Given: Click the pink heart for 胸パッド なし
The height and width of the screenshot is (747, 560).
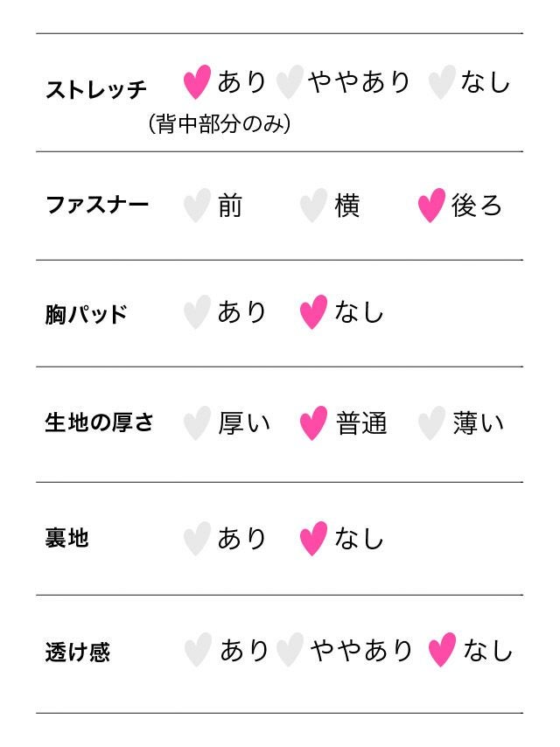Looking at the screenshot, I should (x=313, y=312).
